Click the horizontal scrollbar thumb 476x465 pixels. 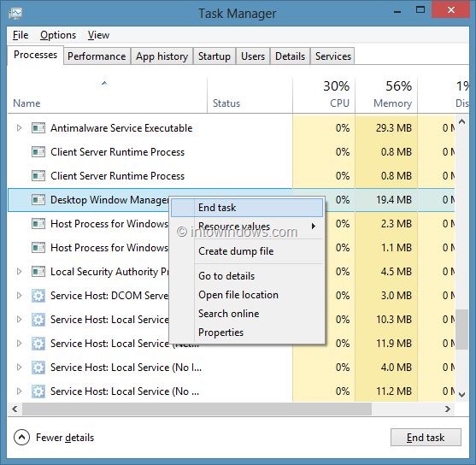pyautogui.click(x=197, y=409)
